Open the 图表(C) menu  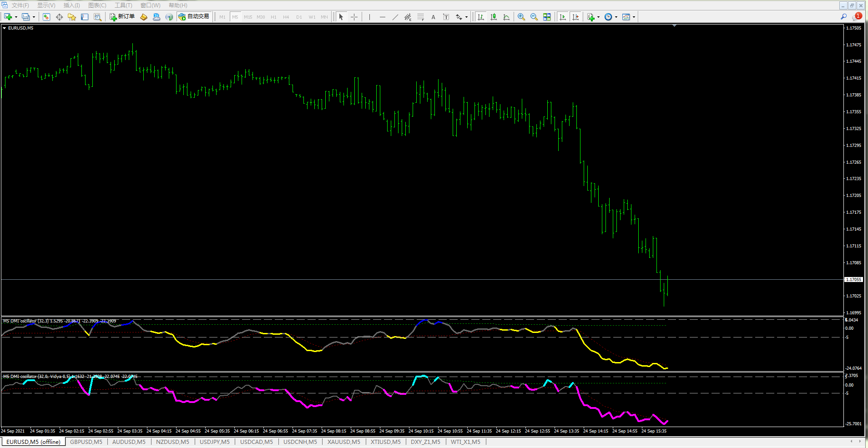[x=97, y=5]
